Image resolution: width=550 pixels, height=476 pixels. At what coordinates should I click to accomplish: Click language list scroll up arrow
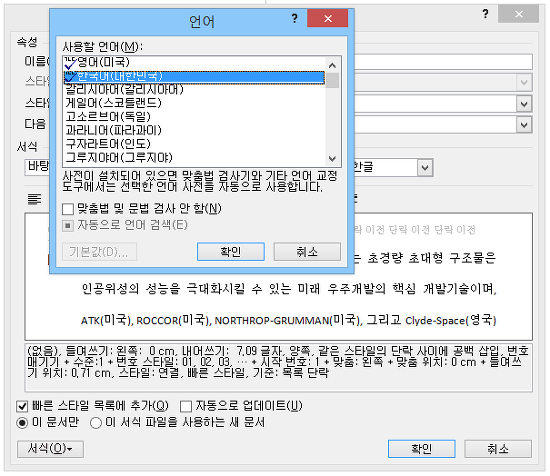332,65
